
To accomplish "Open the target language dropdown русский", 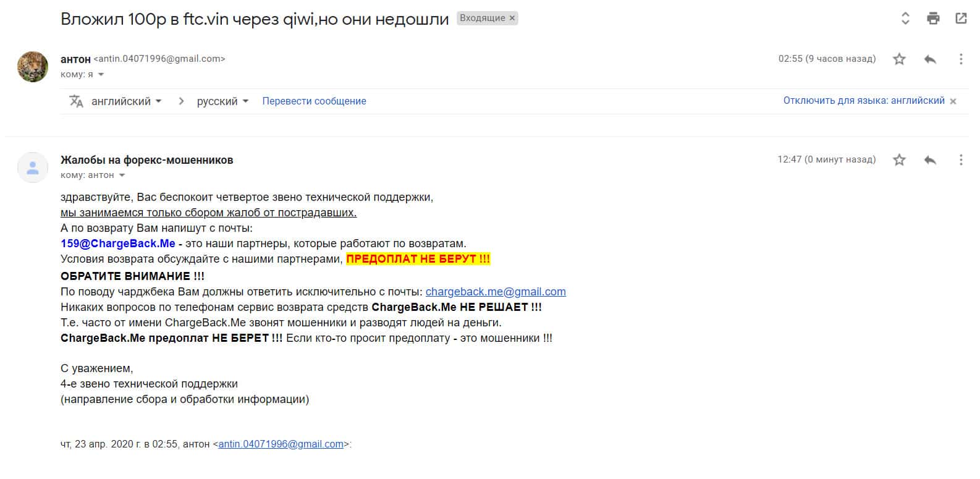I will click(x=222, y=101).
